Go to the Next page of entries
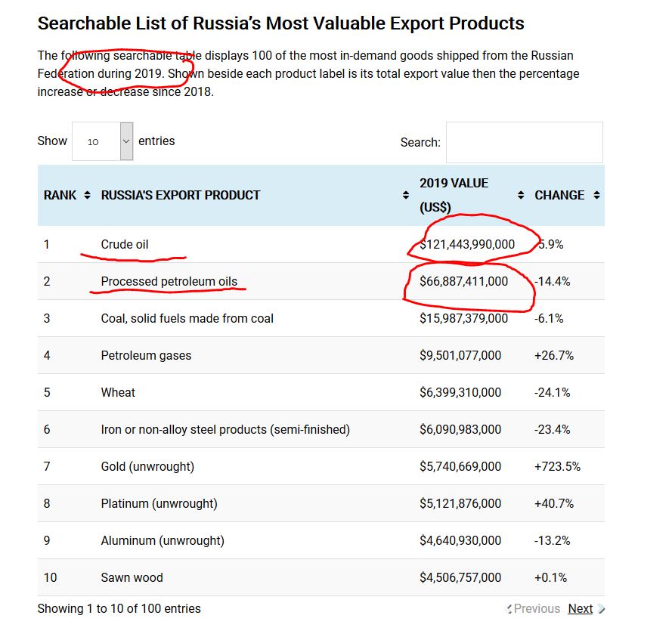The image size is (672, 637). [x=581, y=609]
